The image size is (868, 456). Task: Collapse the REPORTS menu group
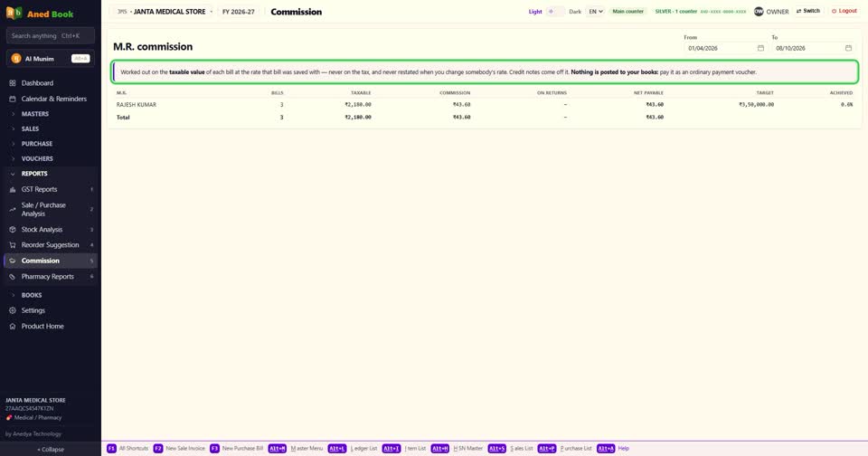50,174
